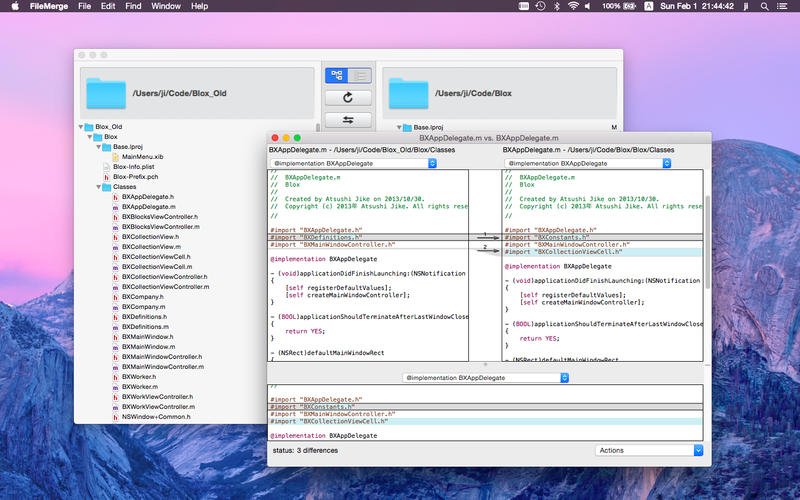Collapse the Classes folder

[x=99, y=187]
